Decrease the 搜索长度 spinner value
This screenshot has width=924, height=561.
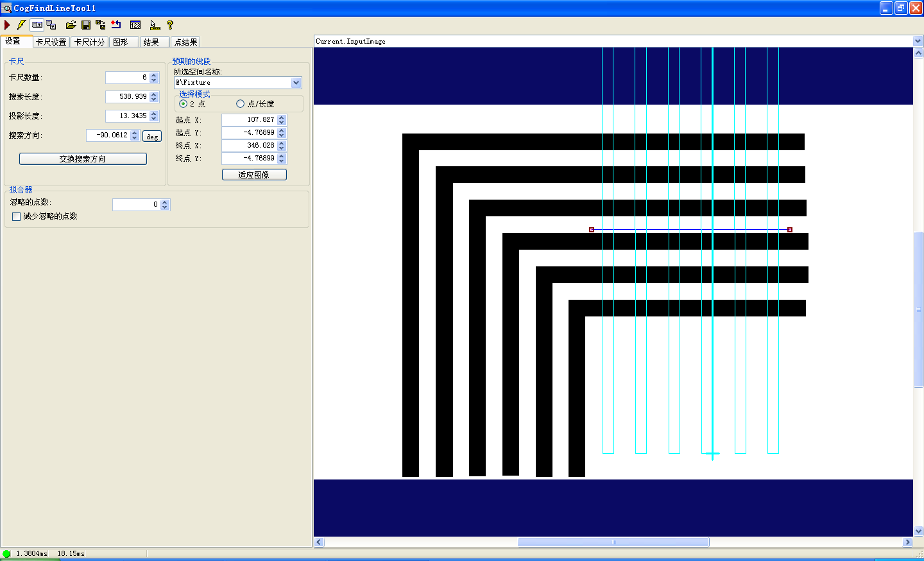154,99
